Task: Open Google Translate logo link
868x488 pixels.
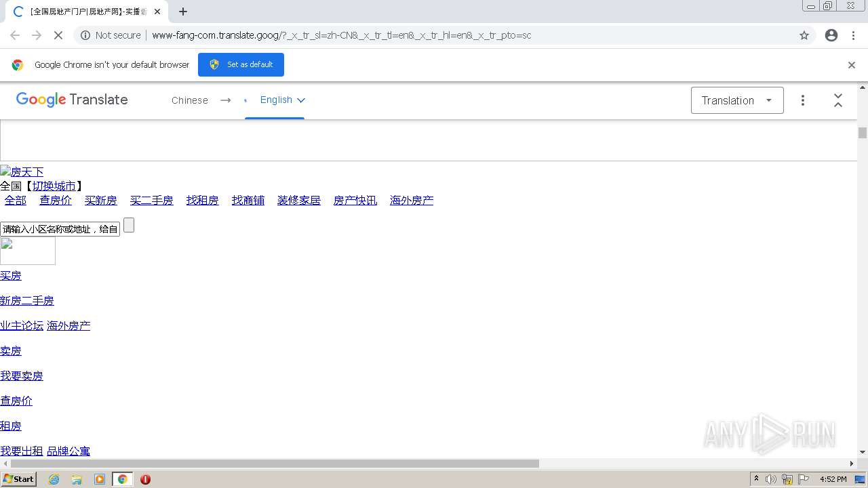Action: coord(72,100)
